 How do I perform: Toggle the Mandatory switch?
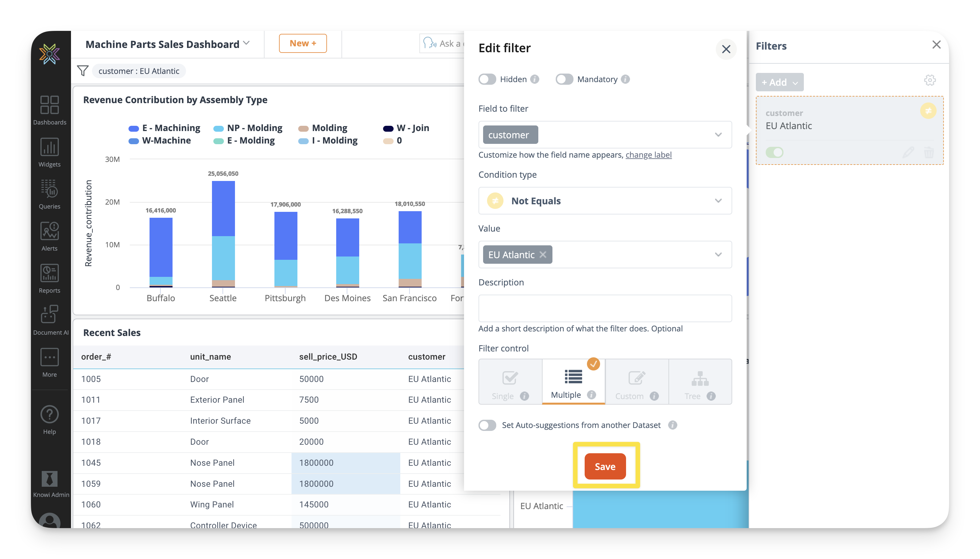564,79
